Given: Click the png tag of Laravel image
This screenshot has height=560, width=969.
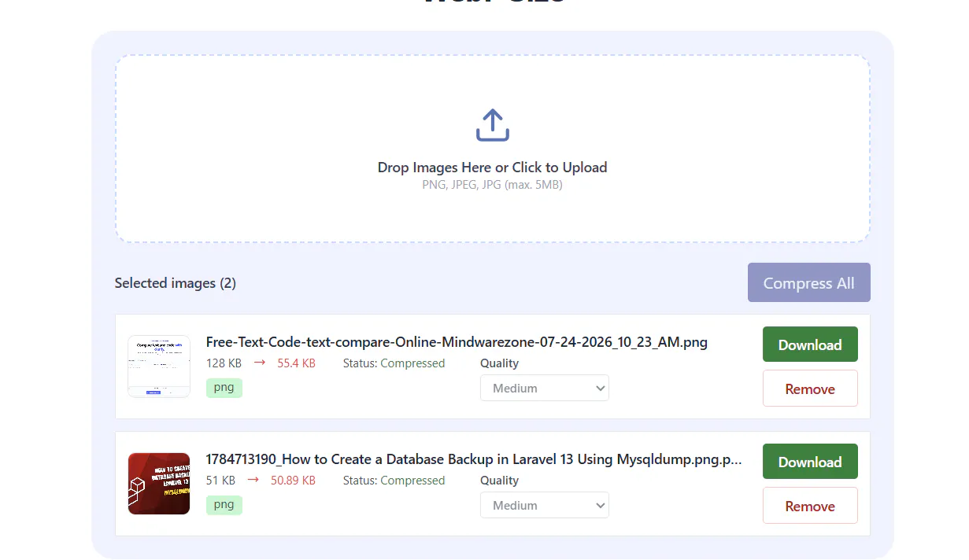Looking at the screenshot, I should [224, 505].
